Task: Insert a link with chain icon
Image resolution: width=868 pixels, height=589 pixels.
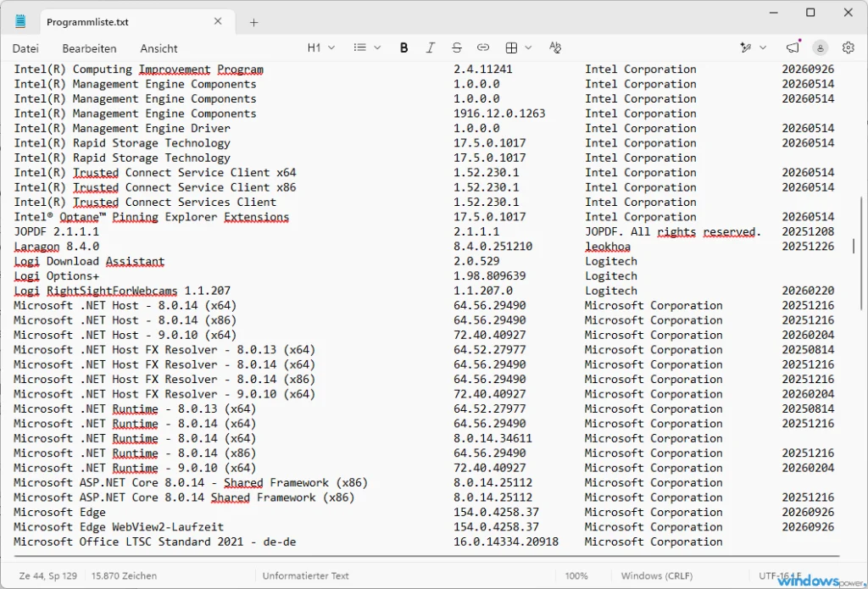Action: [483, 47]
